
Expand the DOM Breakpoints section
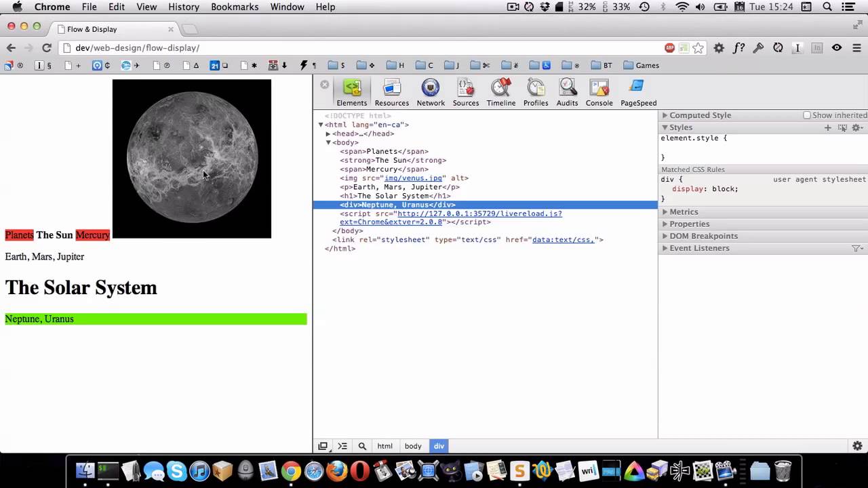tap(665, 236)
